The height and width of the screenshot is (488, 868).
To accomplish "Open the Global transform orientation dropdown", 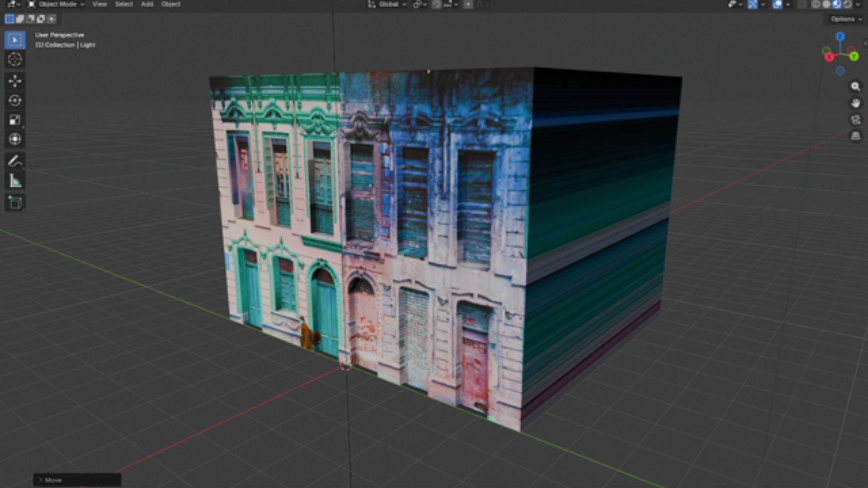I will (387, 5).
